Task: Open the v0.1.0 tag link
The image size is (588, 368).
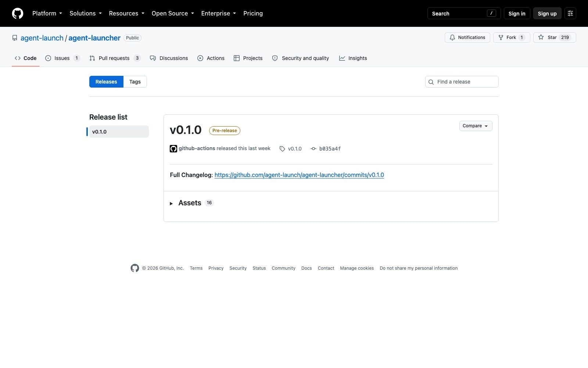Action: (x=291, y=149)
